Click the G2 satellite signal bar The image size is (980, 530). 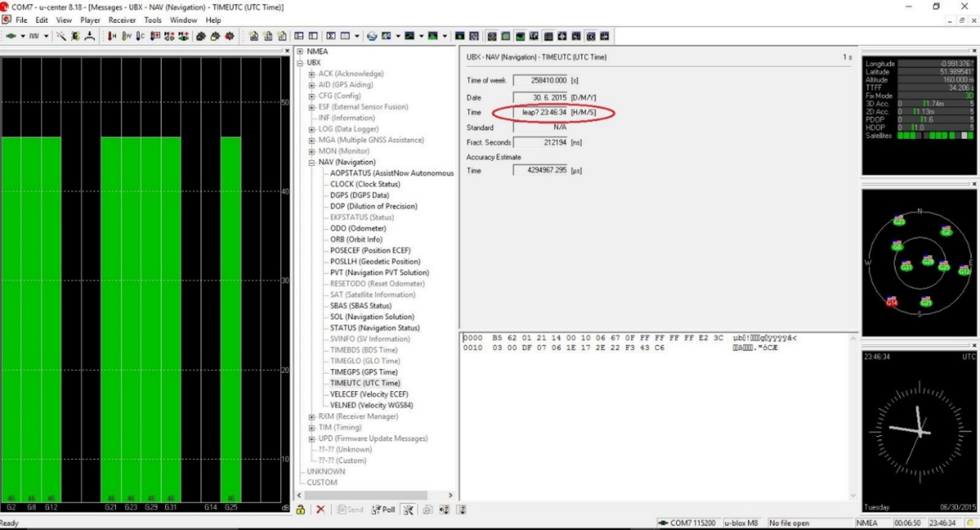(11, 318)
